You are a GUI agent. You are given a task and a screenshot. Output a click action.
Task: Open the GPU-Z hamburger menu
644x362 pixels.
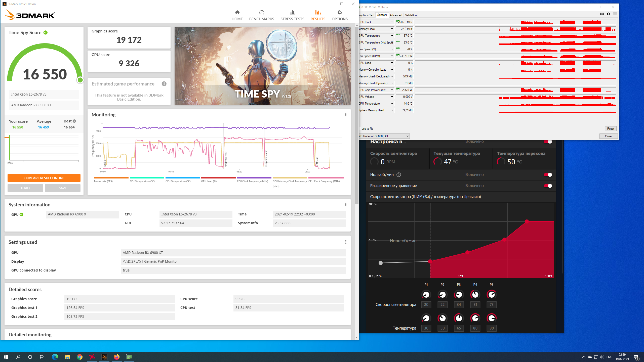615,14
